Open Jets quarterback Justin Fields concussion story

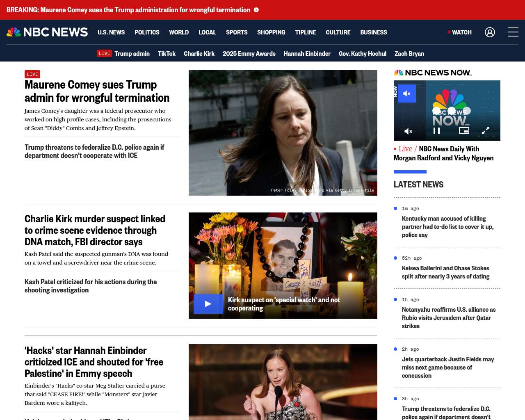(x=448, y=367)
